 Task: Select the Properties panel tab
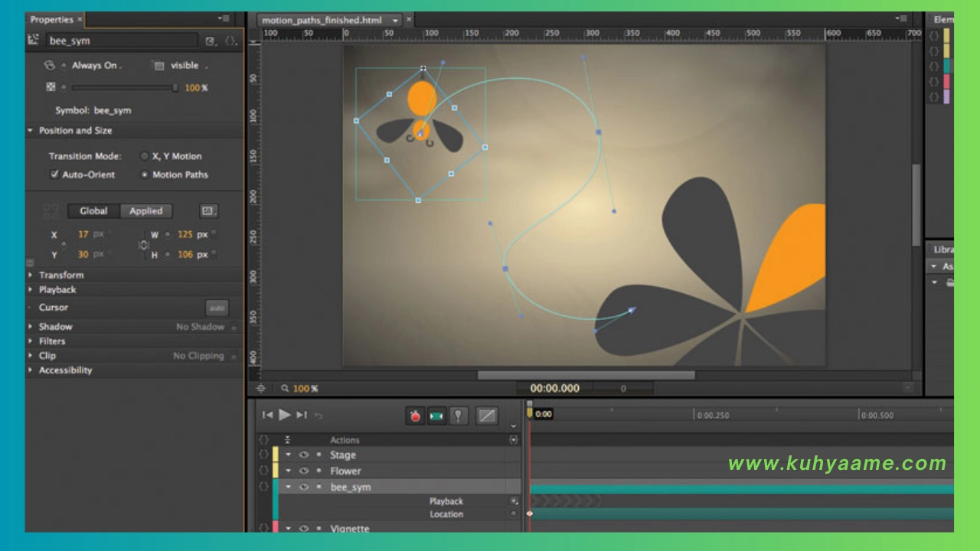tap(52, 19)
